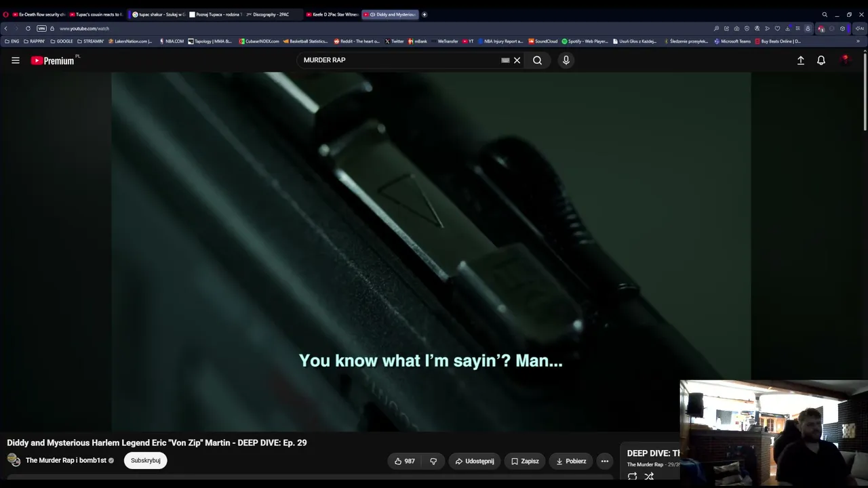Start voice search with microphone icon
Screen dimensions: 868x488
[x=566, y=60]
